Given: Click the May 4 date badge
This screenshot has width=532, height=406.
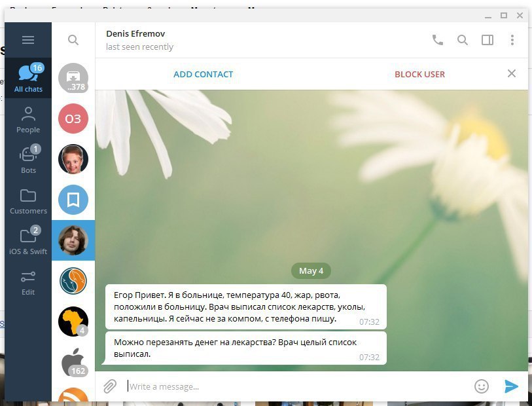Looking at the screenshot, I should click(311, 271).
